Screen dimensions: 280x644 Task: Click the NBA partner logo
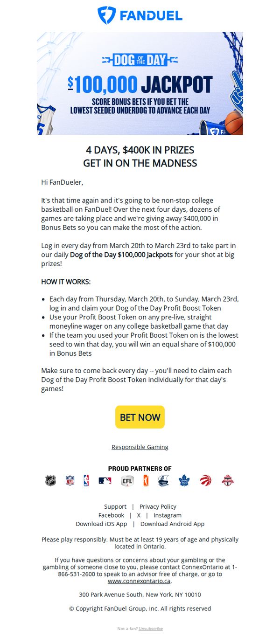coord(86,481)
